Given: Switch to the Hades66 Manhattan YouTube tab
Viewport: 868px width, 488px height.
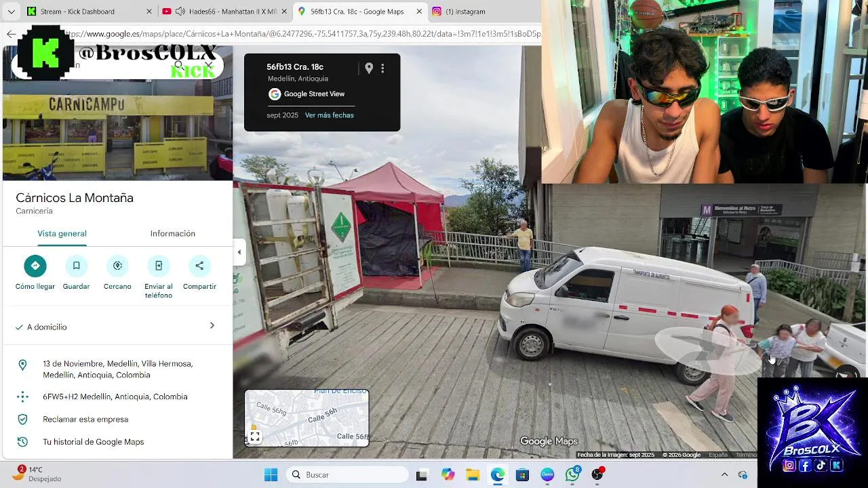Looking at the screenshot, I should pos(225,12).
